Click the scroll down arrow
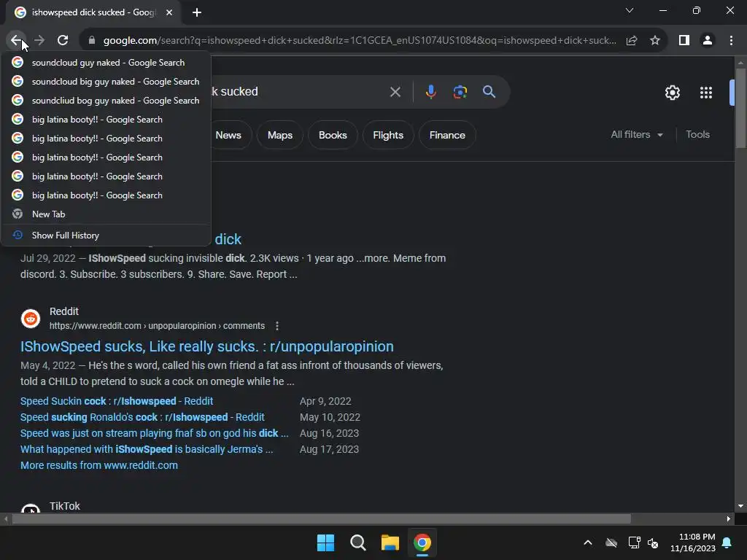747x560 pixels. coord(740,506)
